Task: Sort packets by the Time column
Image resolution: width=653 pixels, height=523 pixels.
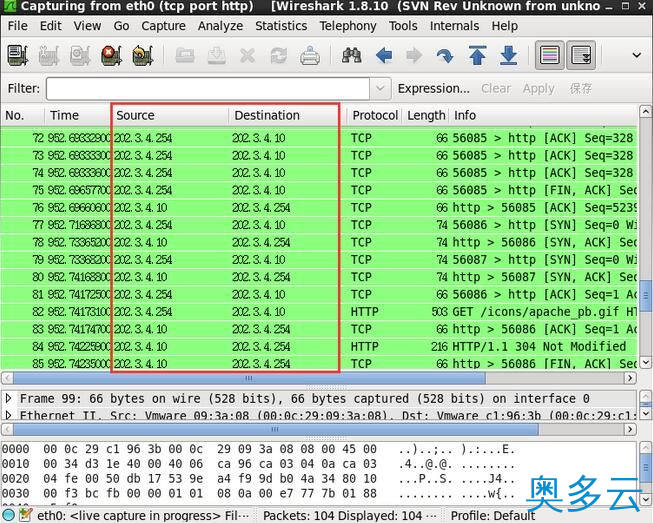Action: tap(78, 115)
